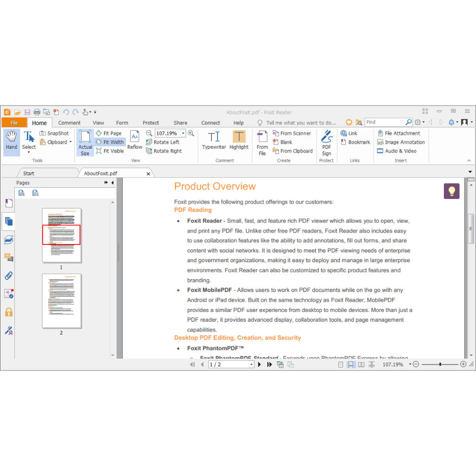Viewport: 476px width, 476px height.
Task: Activate the Highlight tool
Action: [x=239, y=140]
